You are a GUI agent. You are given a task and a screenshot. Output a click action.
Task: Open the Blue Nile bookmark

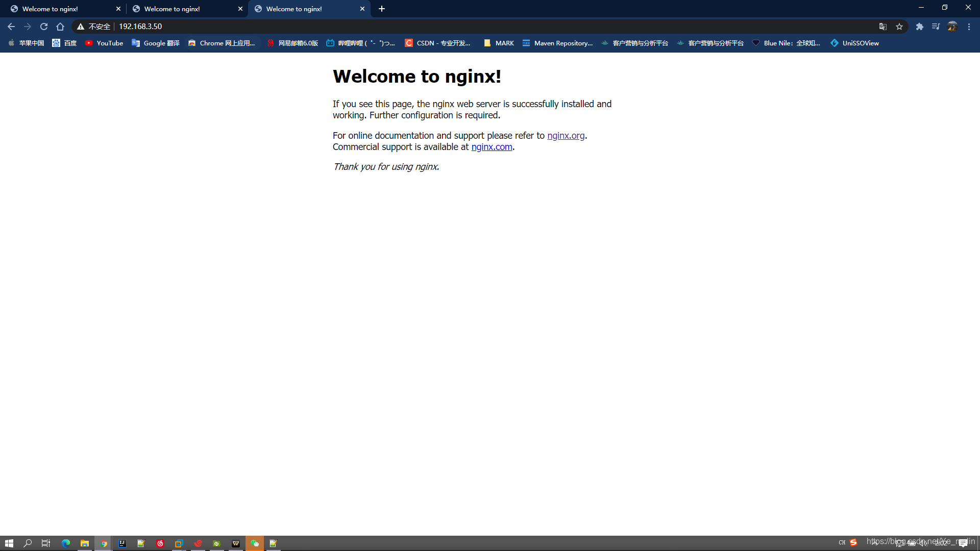pos(786,43)
